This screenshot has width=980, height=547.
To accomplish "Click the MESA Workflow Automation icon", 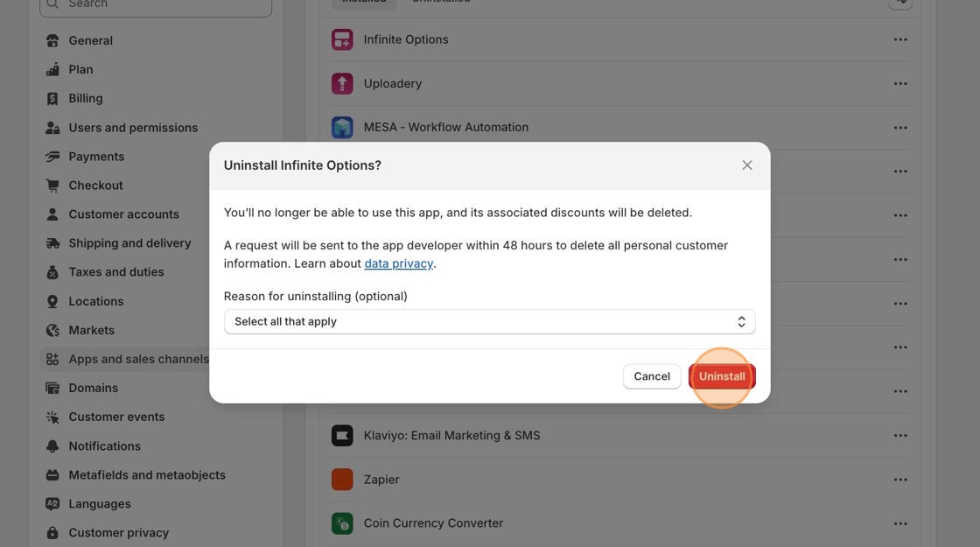I will pos(342,127).
